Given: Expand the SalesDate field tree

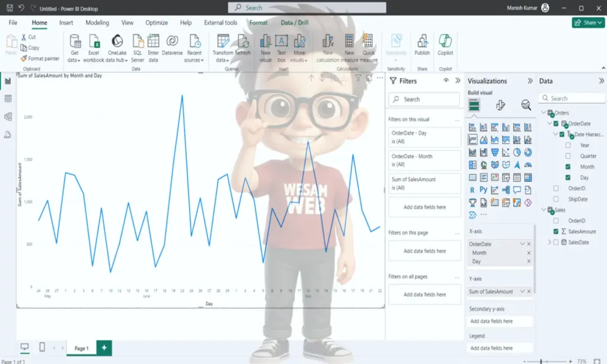Looking at the screenshot, I should coord(549,242).
